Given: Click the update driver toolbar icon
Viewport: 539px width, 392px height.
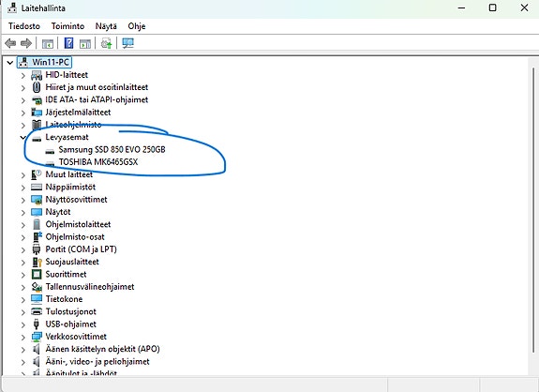Looking at the screenshot, I should (107, 43).
